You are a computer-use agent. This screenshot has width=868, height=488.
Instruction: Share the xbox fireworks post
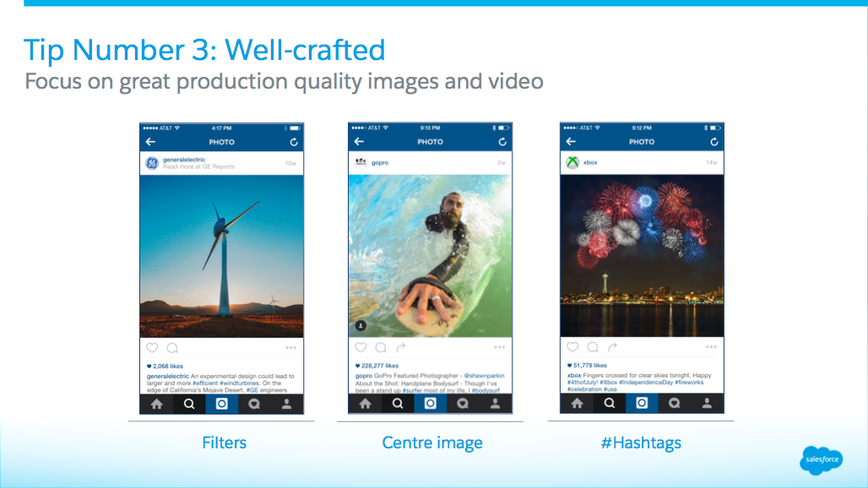pyautogui.click(x=612, y=346)
